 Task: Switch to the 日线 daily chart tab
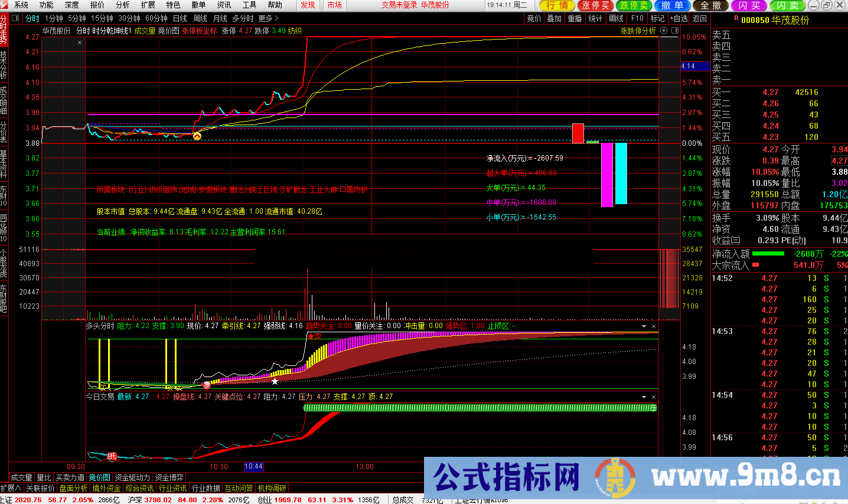tap(180, 18)
